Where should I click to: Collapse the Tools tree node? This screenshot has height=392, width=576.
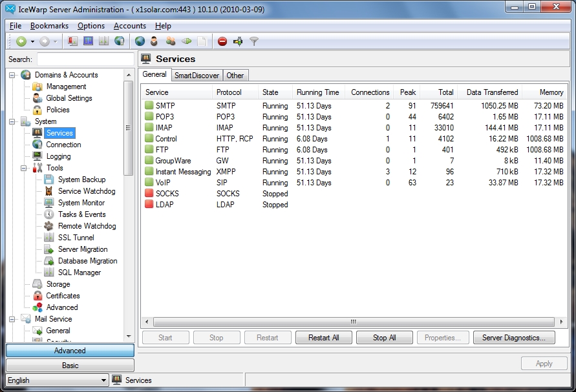point(25,168)
